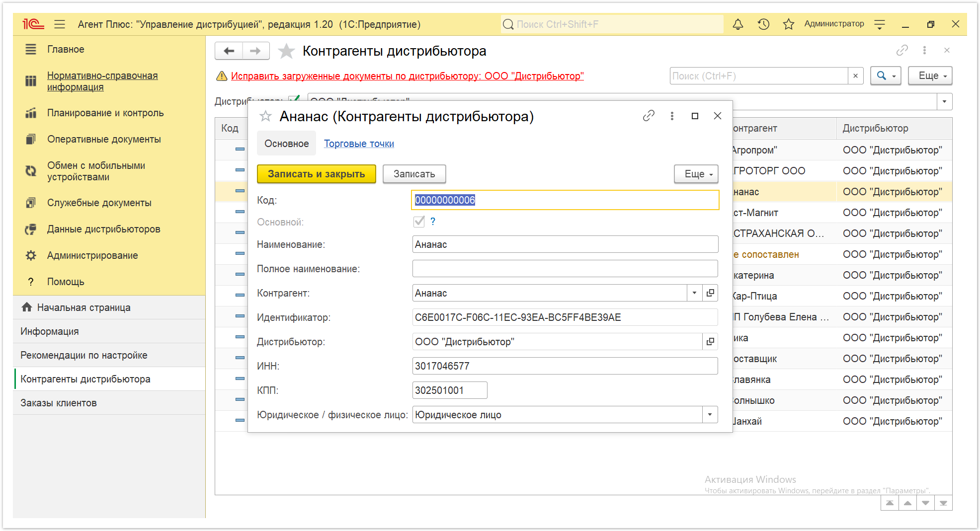The image size is (980, 531).
Task: Open Данные дистрибьюторов section
Action: pyautogui.click(x=103, y=229)
